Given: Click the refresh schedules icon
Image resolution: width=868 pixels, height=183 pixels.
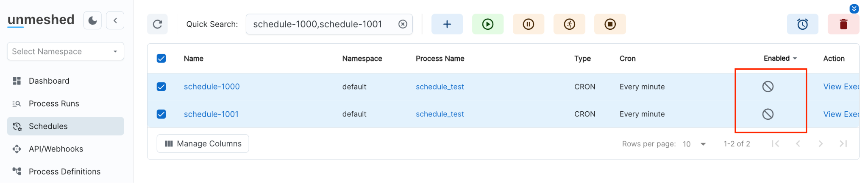Looking at the screenshot, I should click(x=157, y=24).
